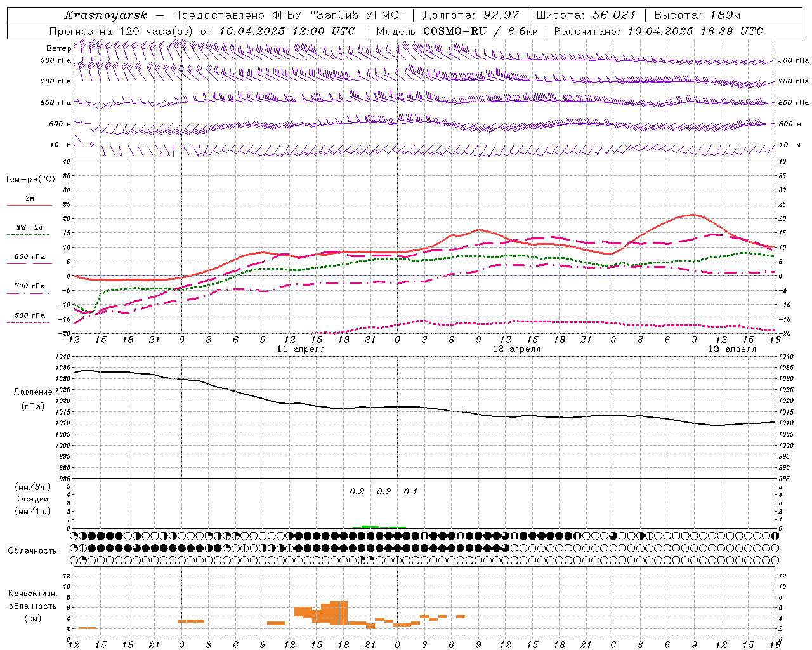Screen dimensions: 812x650
Task: Select the Рассчитано 10.04.2025 16:39 UTC timestamp
Action: [x=658, y=31]
